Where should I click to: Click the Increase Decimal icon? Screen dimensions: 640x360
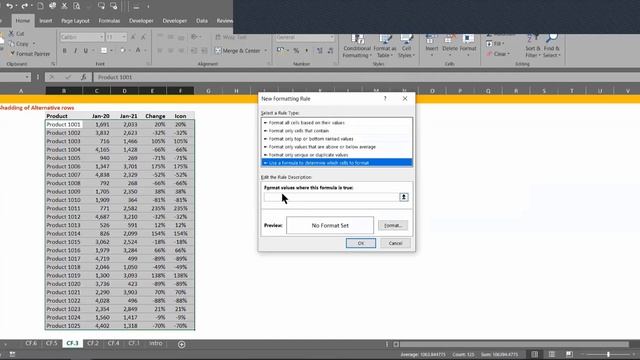tap(320, 51)
